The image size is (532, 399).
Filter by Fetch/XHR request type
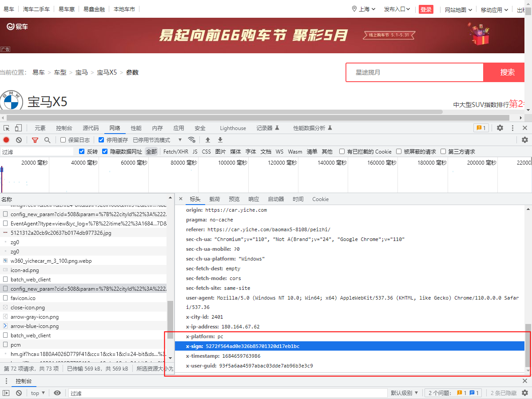click(x=176, y=151)
